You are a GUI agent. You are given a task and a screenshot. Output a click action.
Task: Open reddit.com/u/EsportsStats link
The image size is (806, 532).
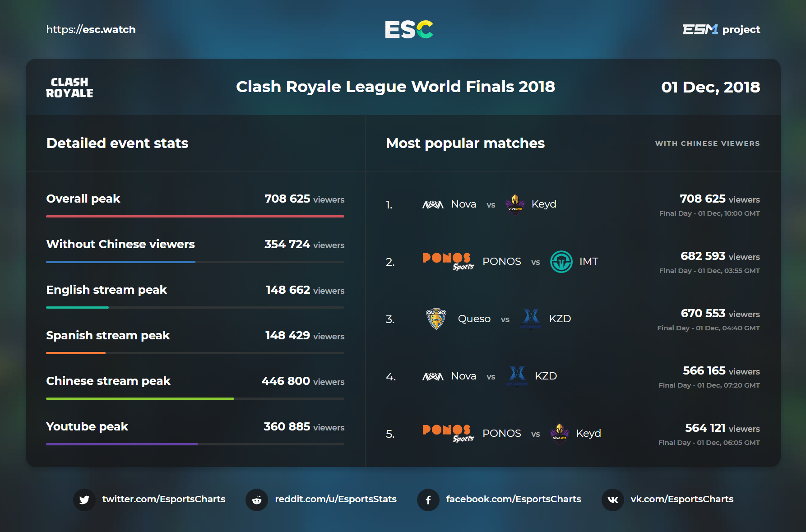[336, 499]
